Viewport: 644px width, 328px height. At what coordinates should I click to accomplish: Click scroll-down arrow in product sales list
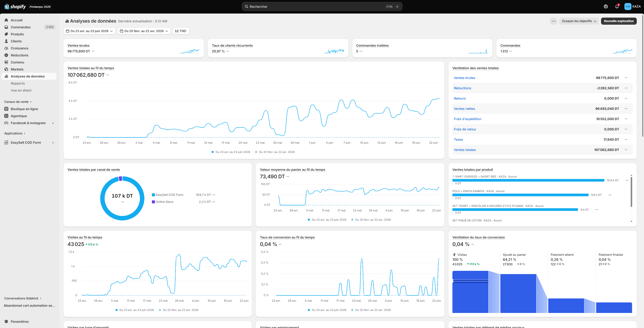pos(631,221)
